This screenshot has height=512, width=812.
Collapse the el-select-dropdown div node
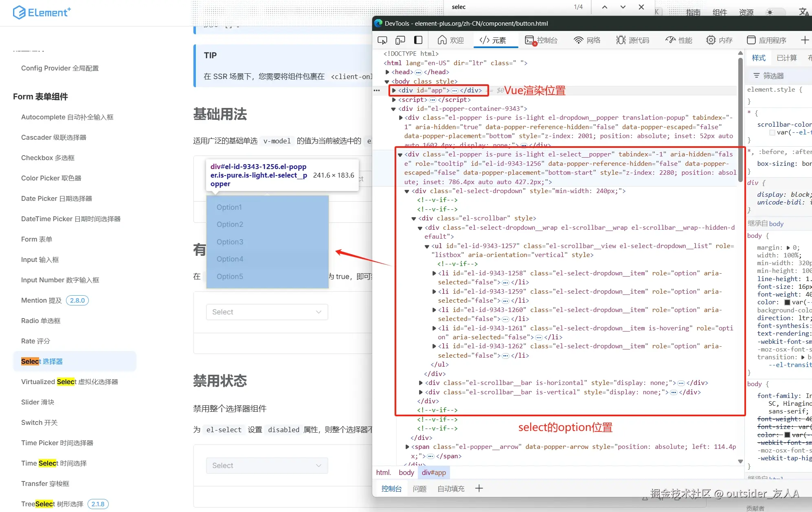point(407,191)
